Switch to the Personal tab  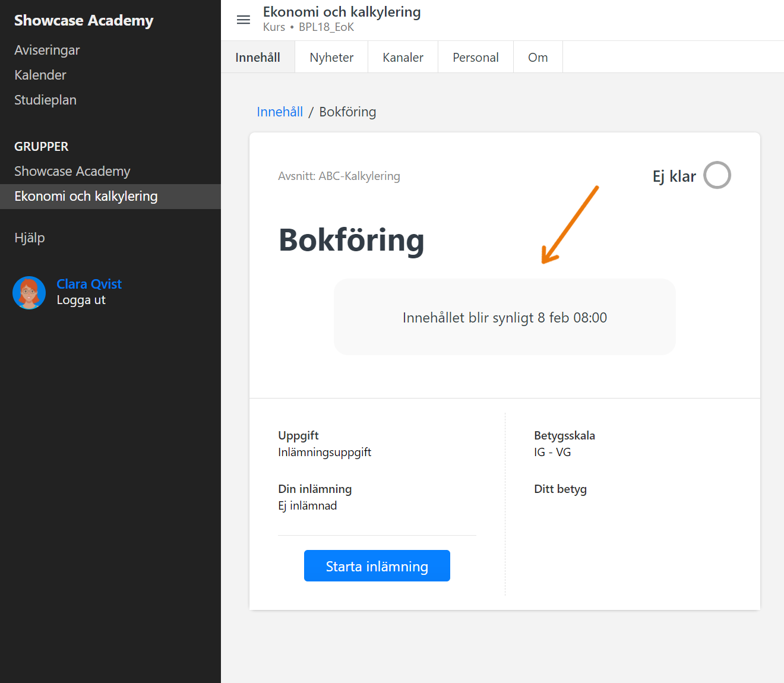click(475, 57)
